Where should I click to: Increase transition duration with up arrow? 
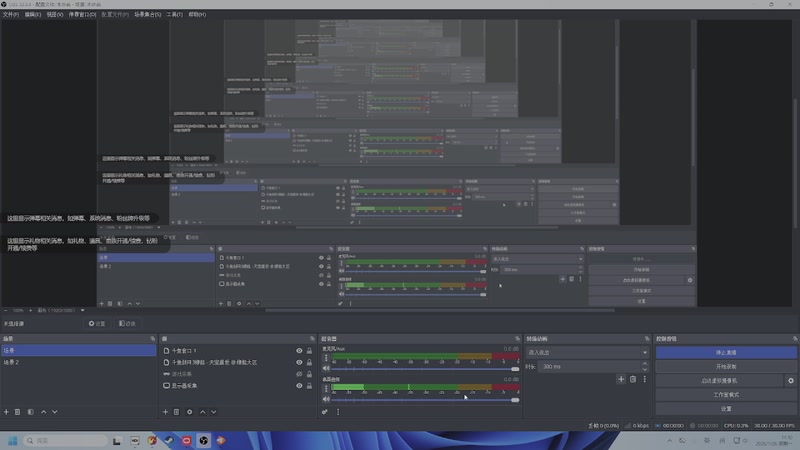coord(645,364)
